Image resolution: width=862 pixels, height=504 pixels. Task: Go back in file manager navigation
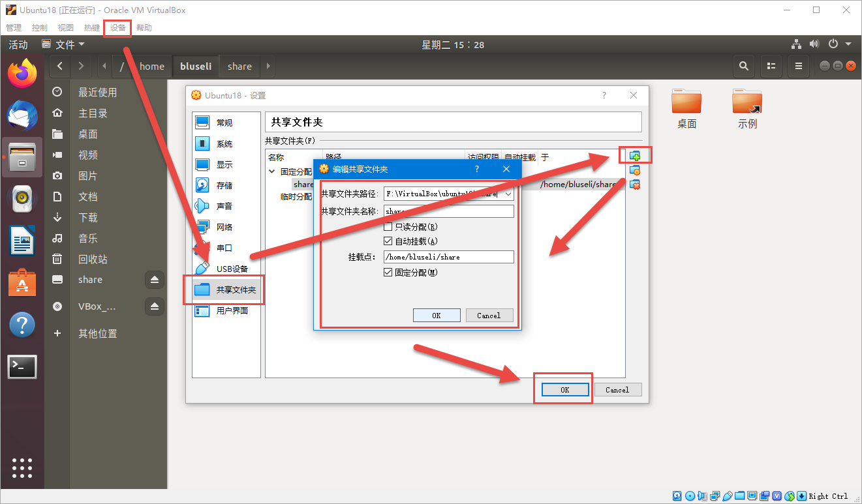(60, 66)
